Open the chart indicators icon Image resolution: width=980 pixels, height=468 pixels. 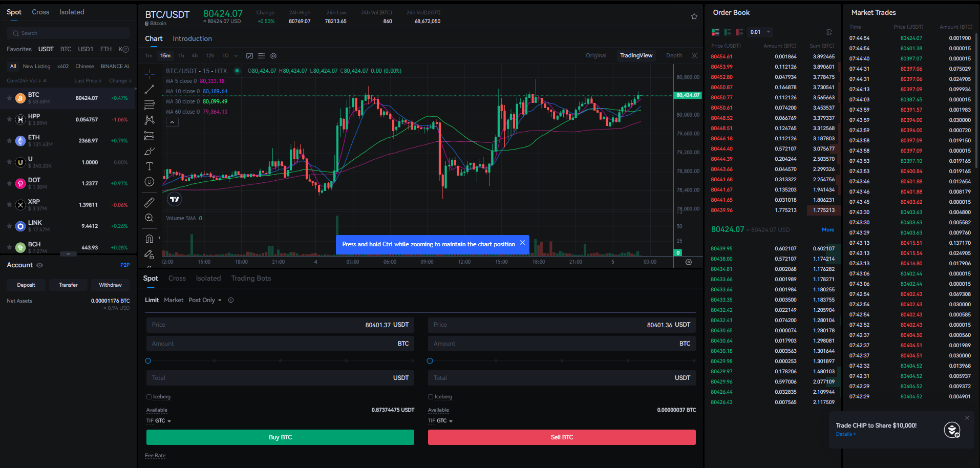(249, 56)
